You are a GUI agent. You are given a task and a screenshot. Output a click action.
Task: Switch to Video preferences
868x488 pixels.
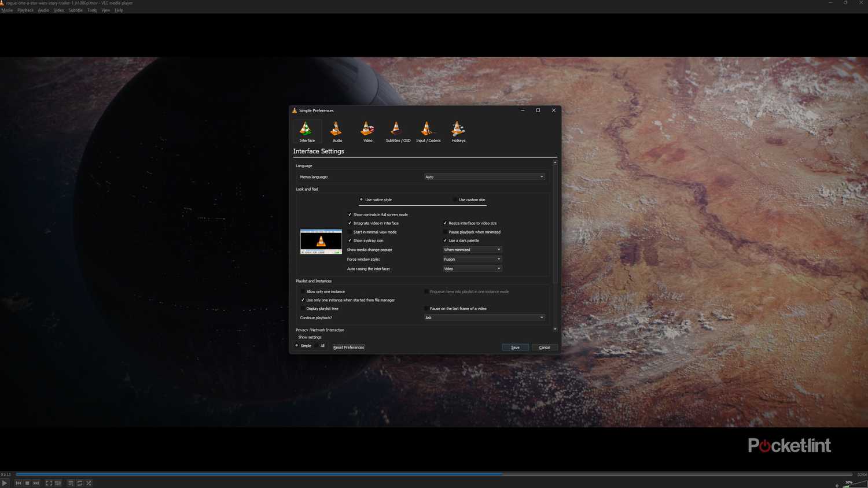[367, 131]
